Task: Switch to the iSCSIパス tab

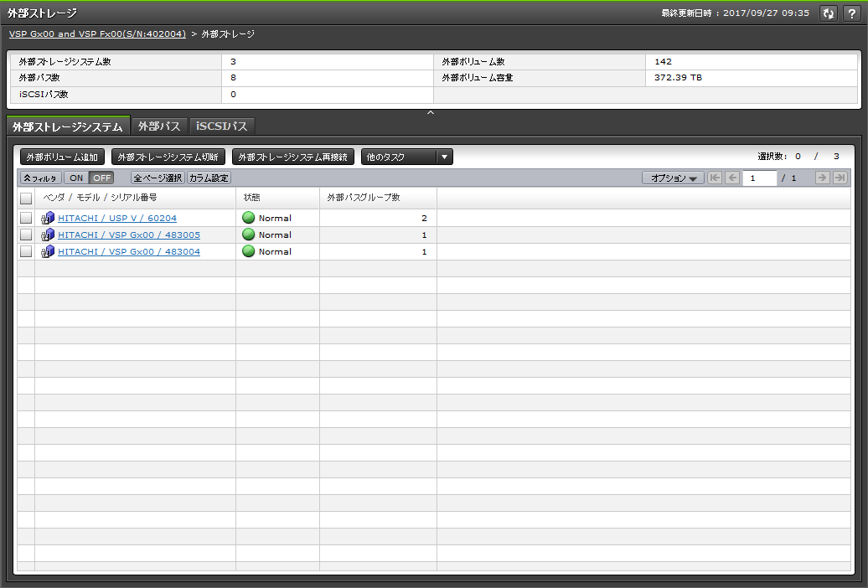Action: 221,126
